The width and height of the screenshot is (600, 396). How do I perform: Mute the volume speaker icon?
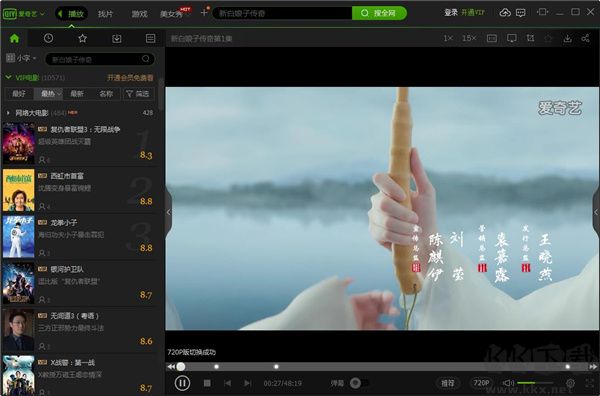[508, 383]
